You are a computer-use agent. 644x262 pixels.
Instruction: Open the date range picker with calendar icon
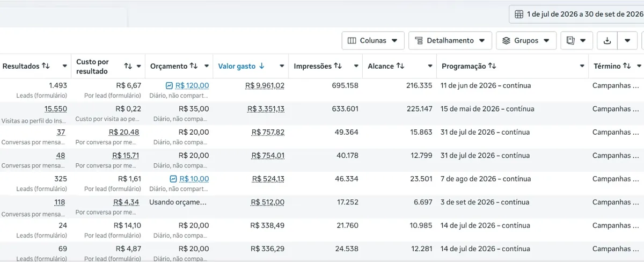pos(577,14)
